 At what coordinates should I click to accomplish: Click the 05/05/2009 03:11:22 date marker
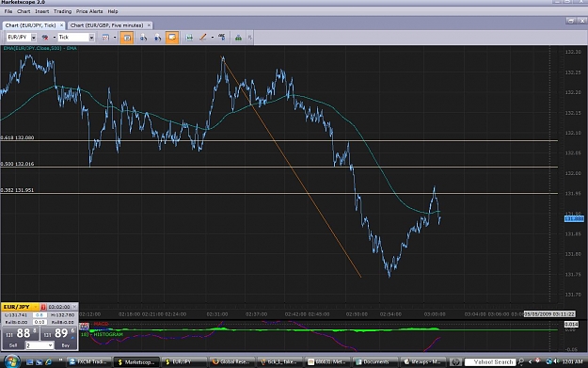(549, 314)
